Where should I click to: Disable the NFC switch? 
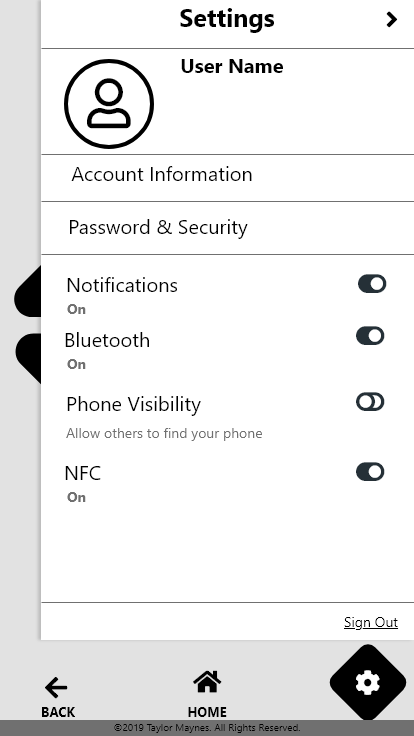370,472
